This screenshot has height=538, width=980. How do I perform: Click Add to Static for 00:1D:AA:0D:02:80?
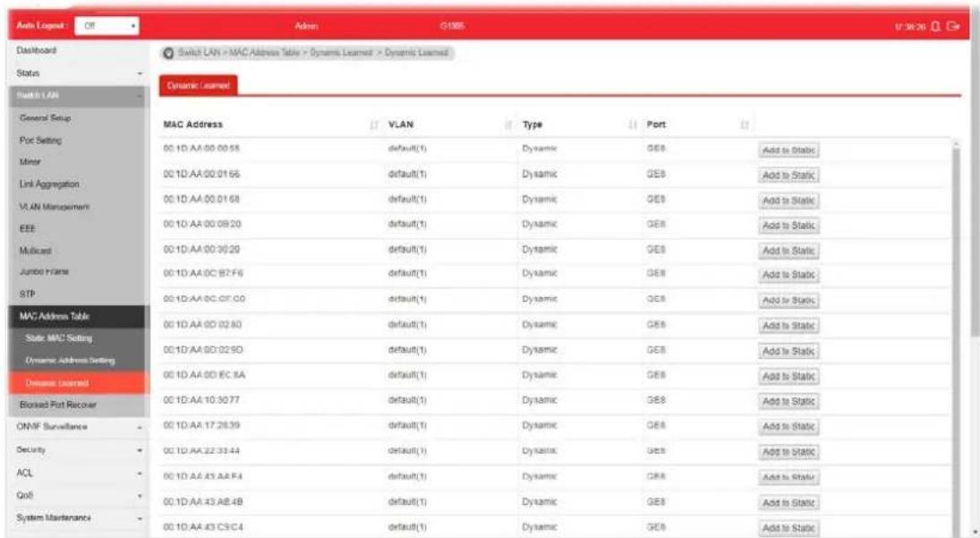(788, 326)
